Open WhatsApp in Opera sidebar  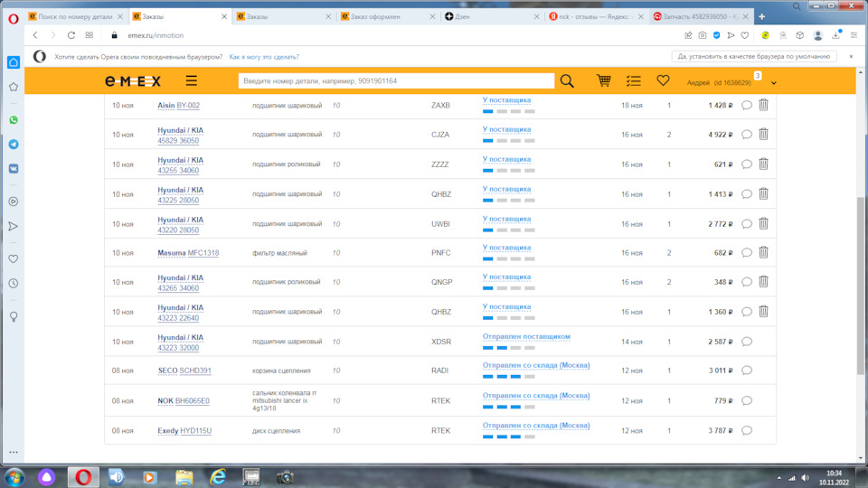pos(14,120)
